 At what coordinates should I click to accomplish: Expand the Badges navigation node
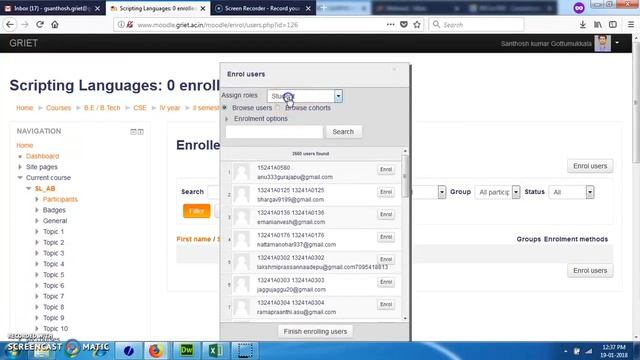pyautogui.click(x=37, y=210)
